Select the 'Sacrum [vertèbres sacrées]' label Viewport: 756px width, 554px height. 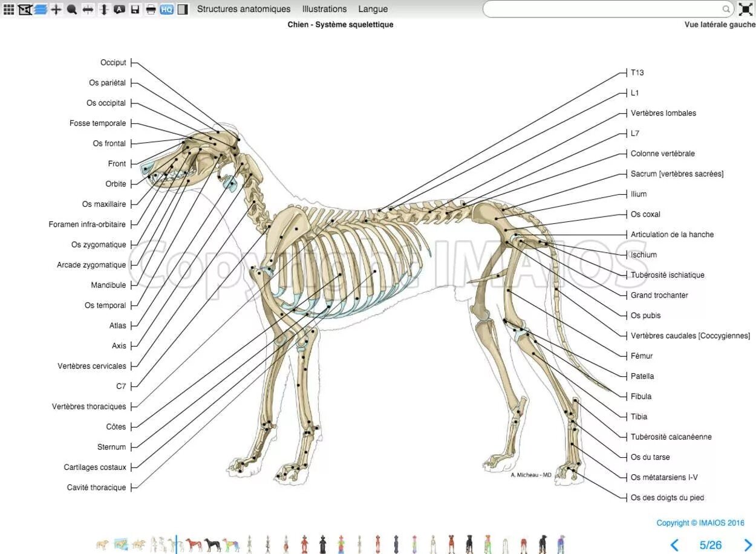pos(677,174)
